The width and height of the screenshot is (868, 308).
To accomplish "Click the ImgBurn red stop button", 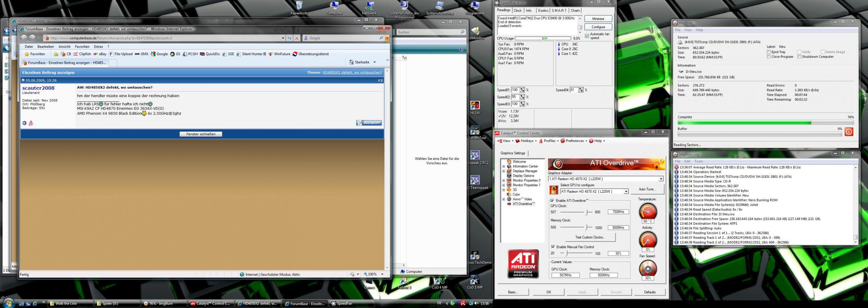I will 848,132.
